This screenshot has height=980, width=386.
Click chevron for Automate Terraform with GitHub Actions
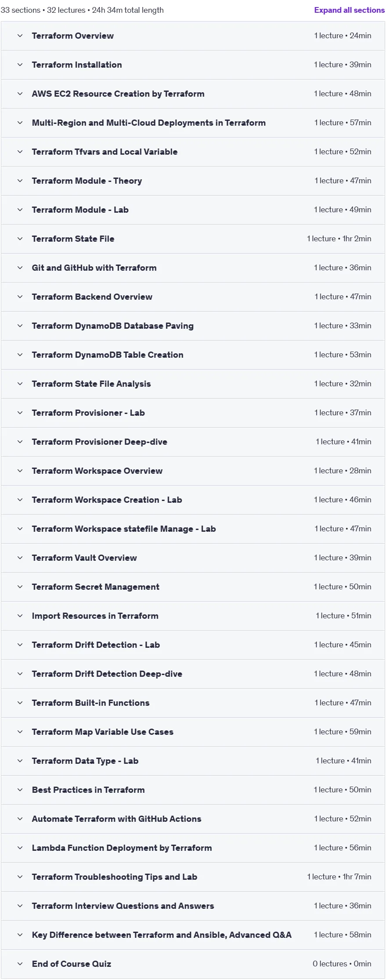(20, 819)
